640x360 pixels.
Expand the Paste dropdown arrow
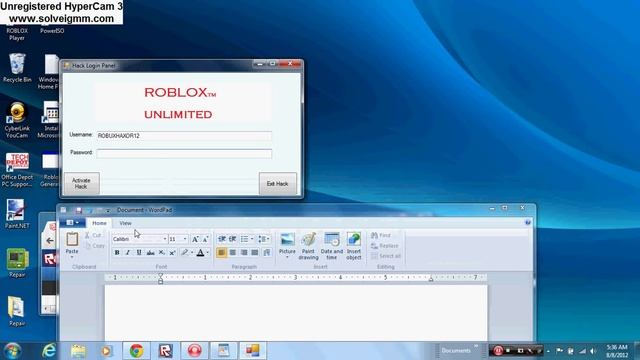tap(72, 257)
